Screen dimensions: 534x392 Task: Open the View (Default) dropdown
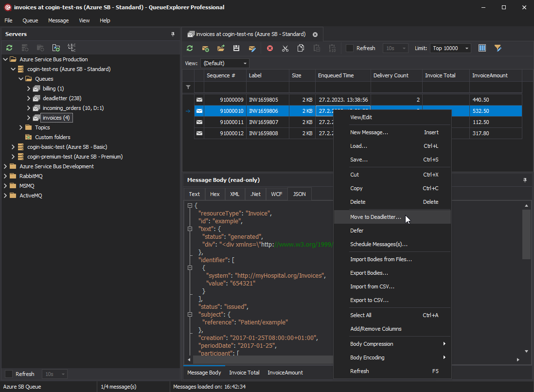pos(225,63)
